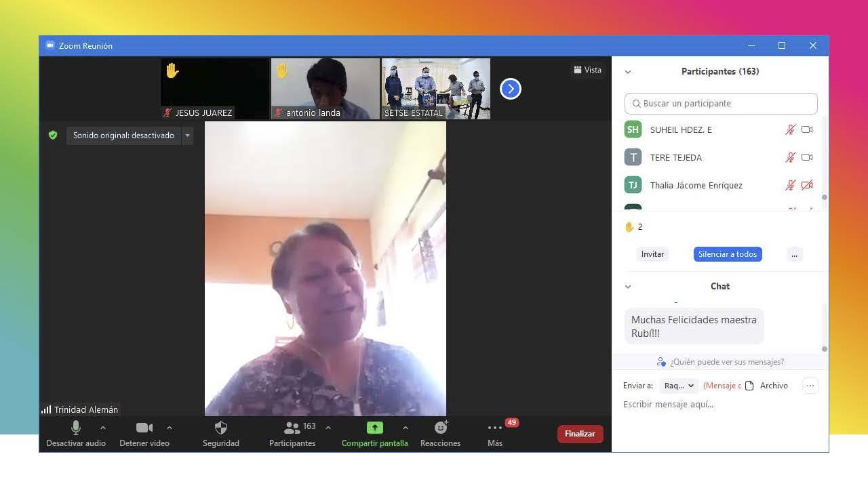The height and width of the screenshot is (488, 868).
Task: Select antonio landa video thumbnail
Action: (x=325, y=89)
